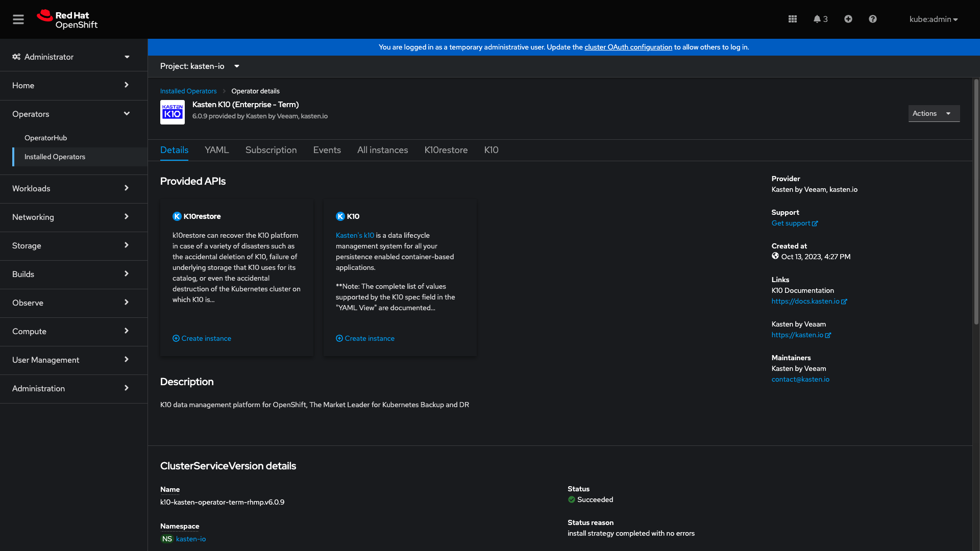This screenshot has width=980, height=551.
Task: Click plus icon of K10restore Create instance
Action: click(176, 338)
